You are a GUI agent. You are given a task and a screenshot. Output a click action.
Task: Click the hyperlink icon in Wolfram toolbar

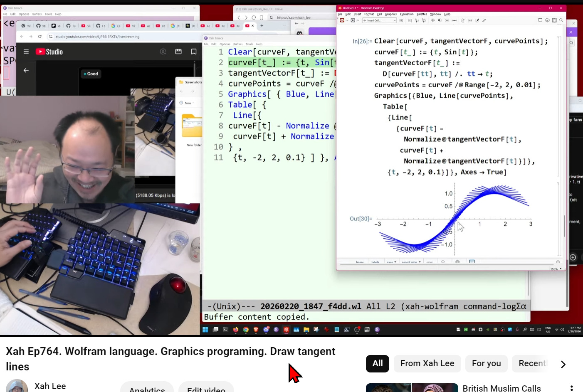484,20
